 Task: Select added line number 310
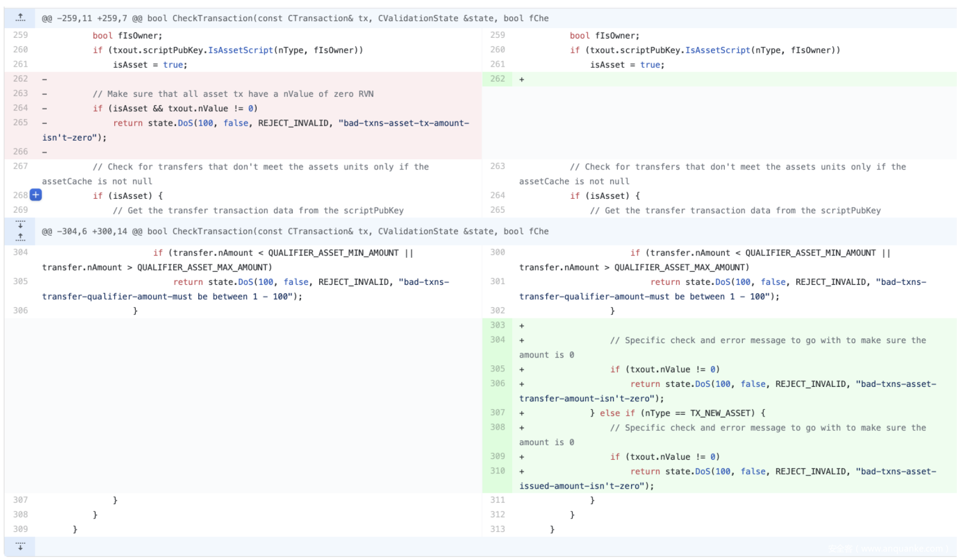(x=498, y=471)
